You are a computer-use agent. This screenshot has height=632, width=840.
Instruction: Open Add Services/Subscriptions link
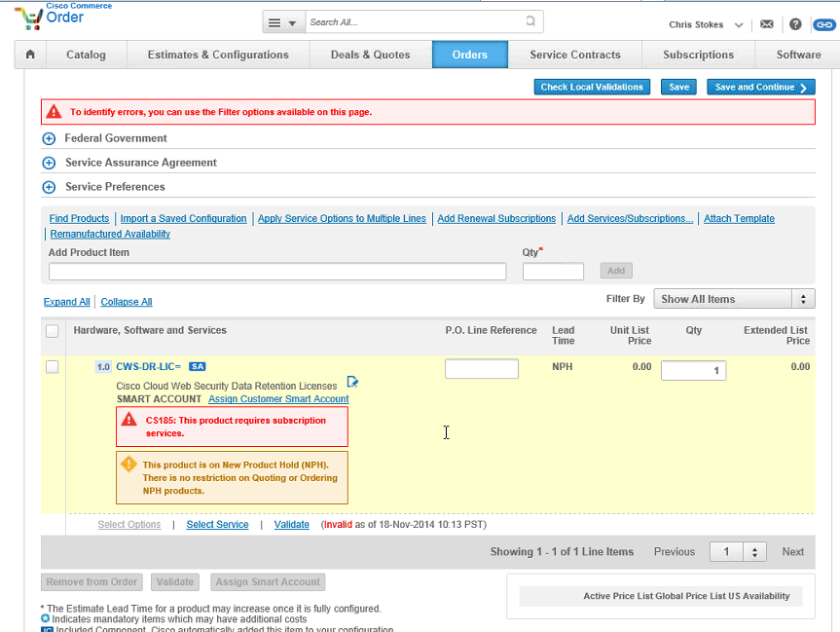coord(630,219)
